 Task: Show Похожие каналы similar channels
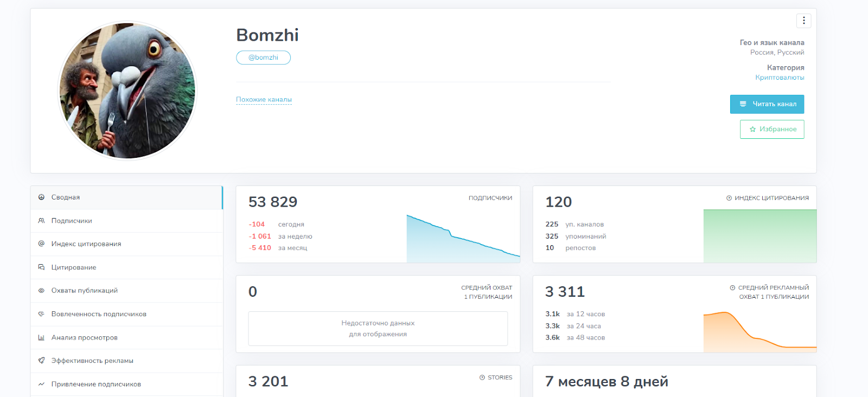point(264,100)
